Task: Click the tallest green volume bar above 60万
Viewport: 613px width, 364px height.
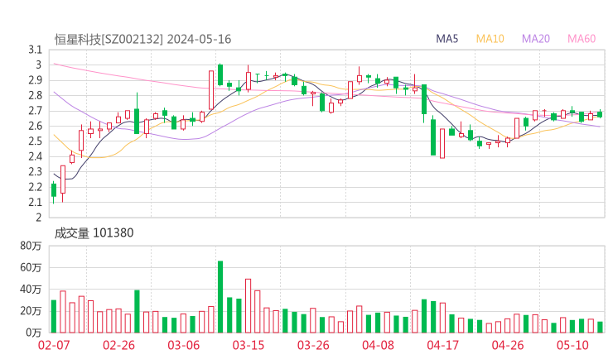Action: click(220, 297)
